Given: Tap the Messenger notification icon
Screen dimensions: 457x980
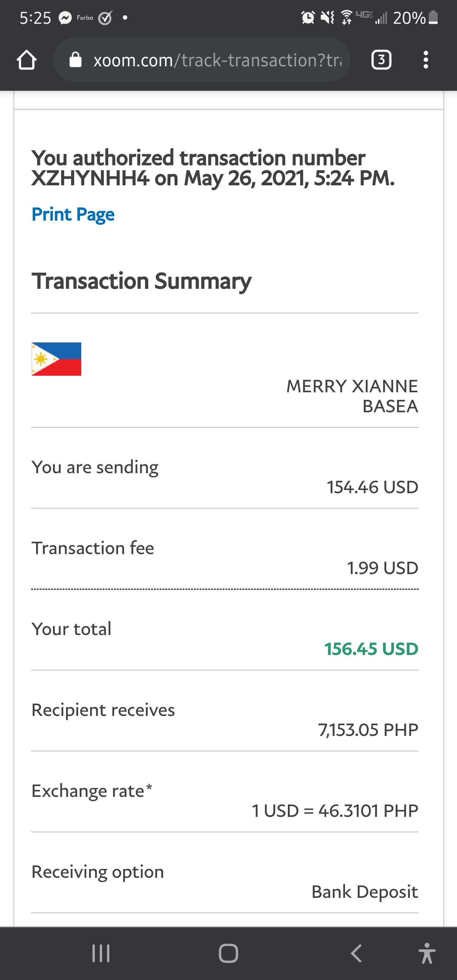Looking at the screenshot, I should pyautogui.click(x=65, y=18).
